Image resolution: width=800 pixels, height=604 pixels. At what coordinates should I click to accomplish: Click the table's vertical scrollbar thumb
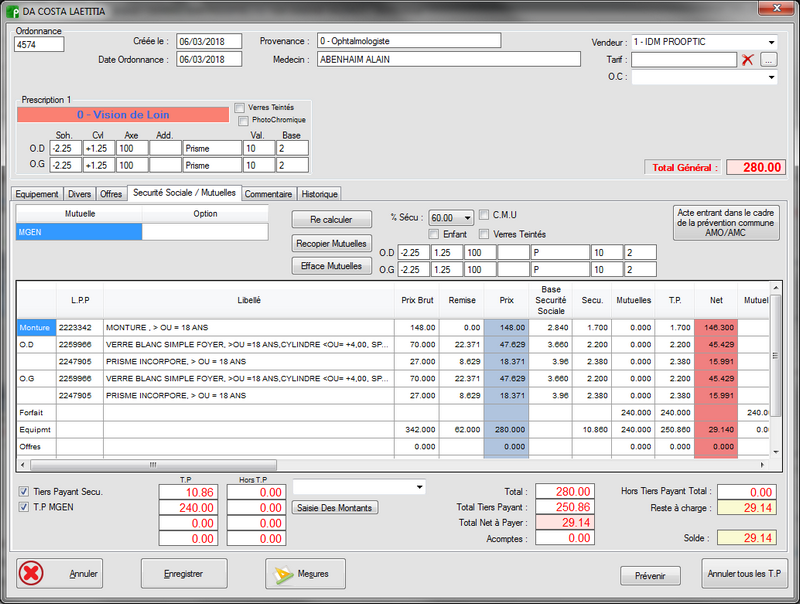(x=776, y=356)
